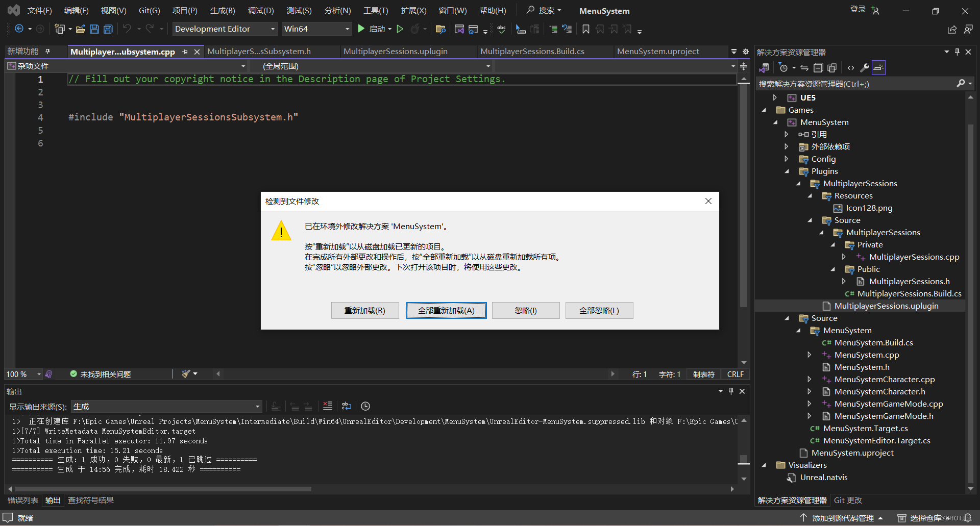Toggle word wrap in Output panel

point(347,406)
